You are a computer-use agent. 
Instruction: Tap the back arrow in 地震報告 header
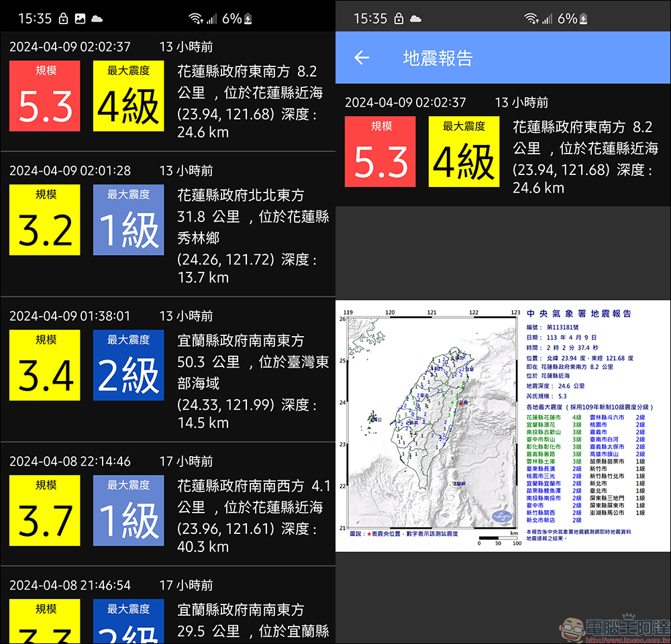(x=362, y=57)
